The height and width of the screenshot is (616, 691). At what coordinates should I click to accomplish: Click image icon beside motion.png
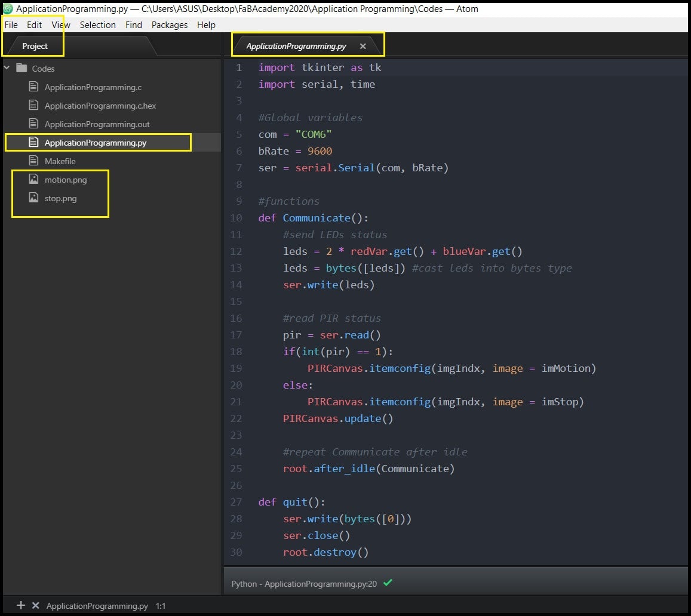[x=33, y=178]
